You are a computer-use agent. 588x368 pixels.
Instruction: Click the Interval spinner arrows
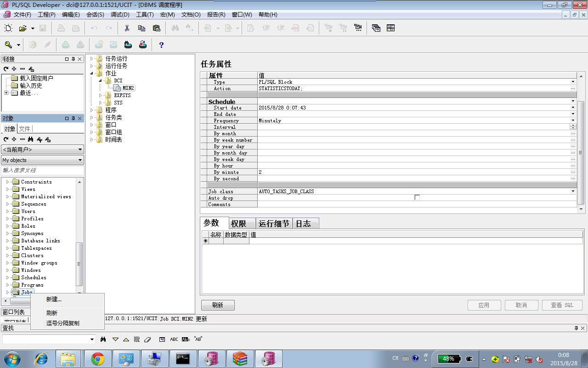pos(573,127)
